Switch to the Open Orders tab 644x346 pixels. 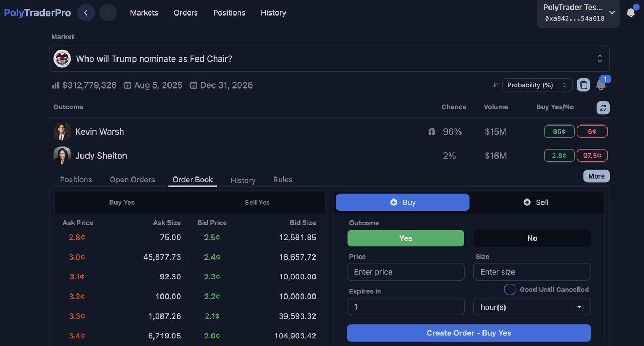[x=132, y=180]
